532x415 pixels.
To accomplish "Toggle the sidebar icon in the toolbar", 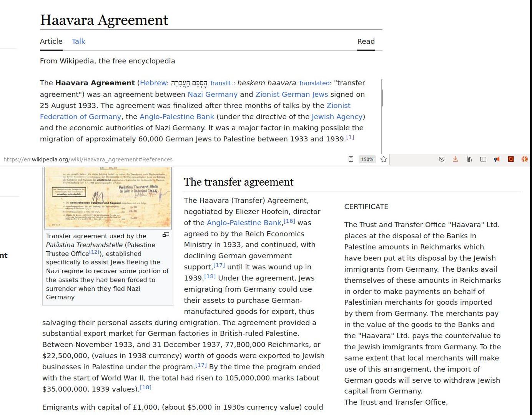I will coord(483,159).
